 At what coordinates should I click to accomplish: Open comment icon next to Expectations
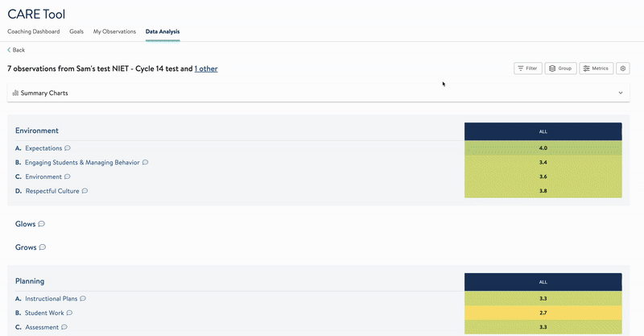tap(68, 148)
